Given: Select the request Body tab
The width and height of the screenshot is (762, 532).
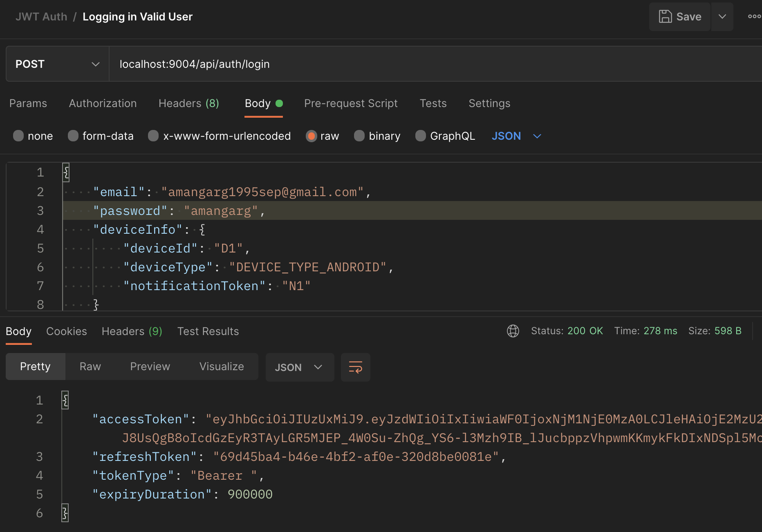Looking at the screenshot, I should point(264,103).
